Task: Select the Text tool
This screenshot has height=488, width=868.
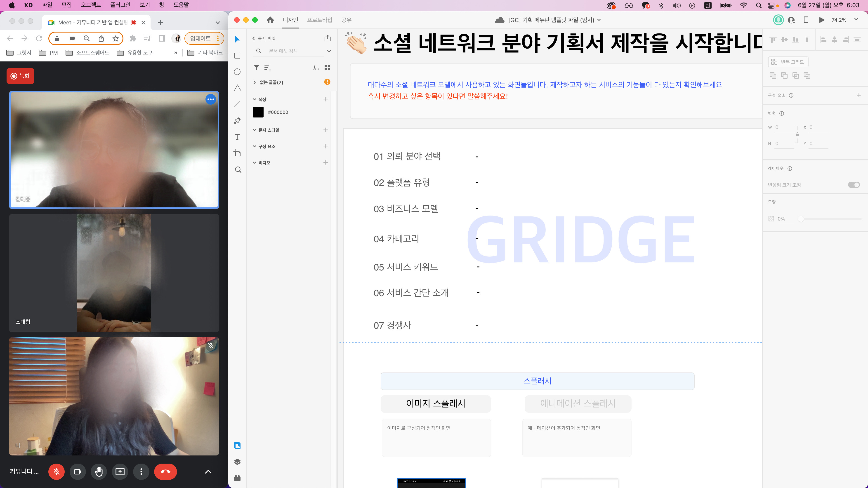Action: (x=237, y=137)
